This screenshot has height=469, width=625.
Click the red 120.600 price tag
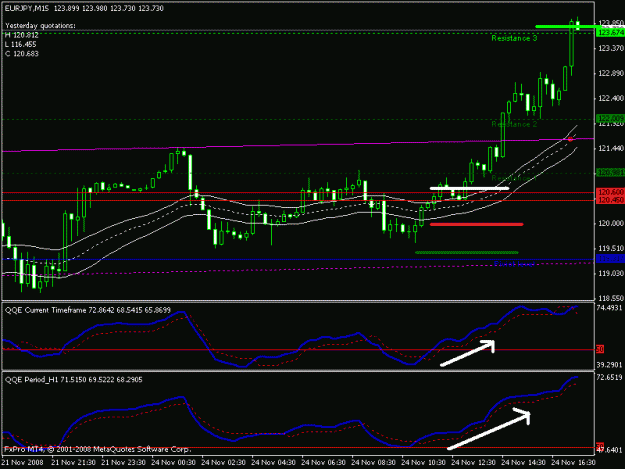coord(610,192)
